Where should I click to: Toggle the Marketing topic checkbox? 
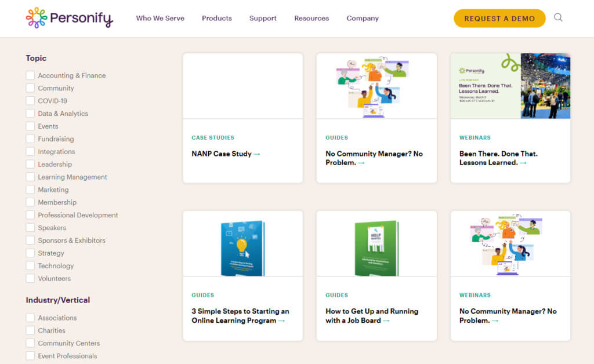[30, 190]
